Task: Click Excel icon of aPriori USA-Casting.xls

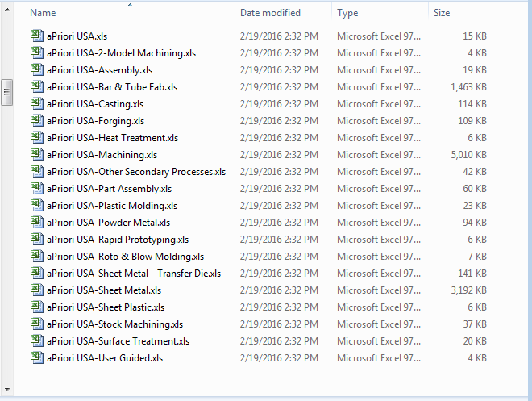Action: (x=37, y=103)
